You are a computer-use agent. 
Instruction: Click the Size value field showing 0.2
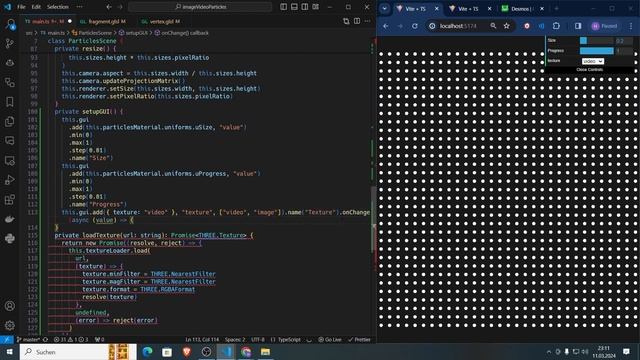pos(624,40)
